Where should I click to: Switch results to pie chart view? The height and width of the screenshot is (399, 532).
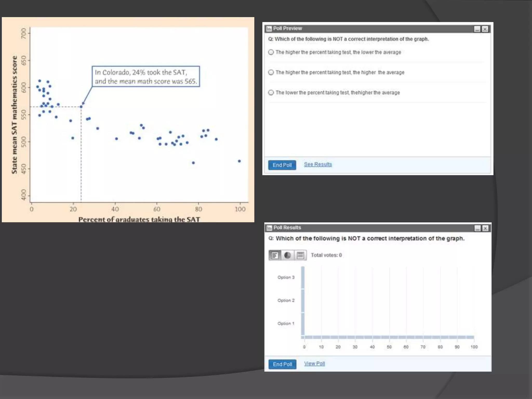coord(288,255)
